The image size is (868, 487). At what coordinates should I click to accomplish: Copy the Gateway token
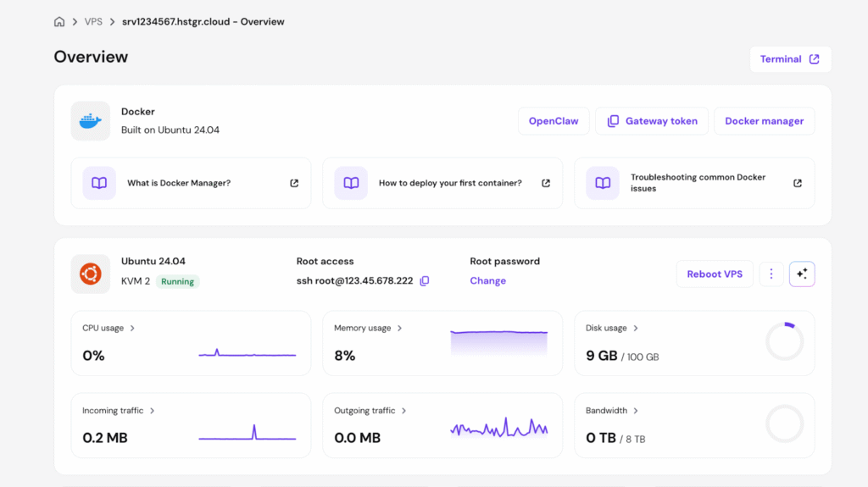[x=652, y=121]
